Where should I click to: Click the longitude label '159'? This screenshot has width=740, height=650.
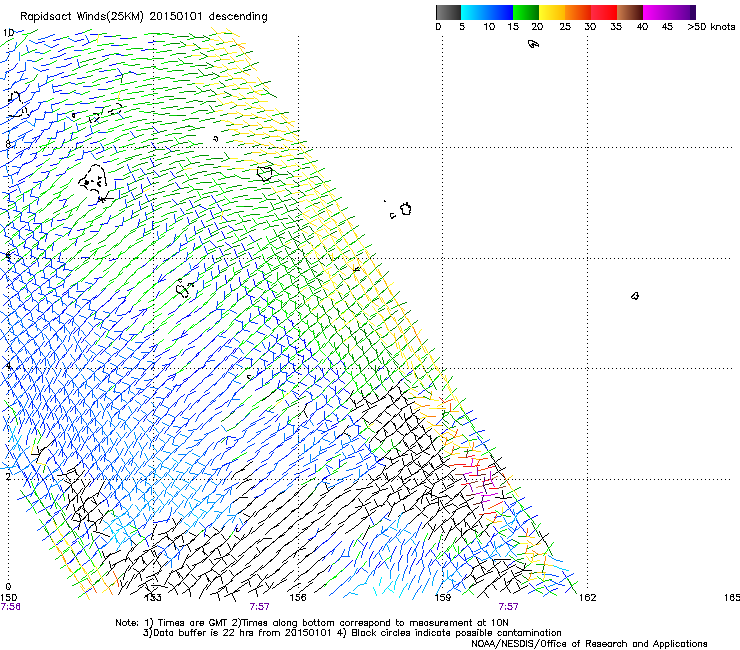[x=443, y=598]
